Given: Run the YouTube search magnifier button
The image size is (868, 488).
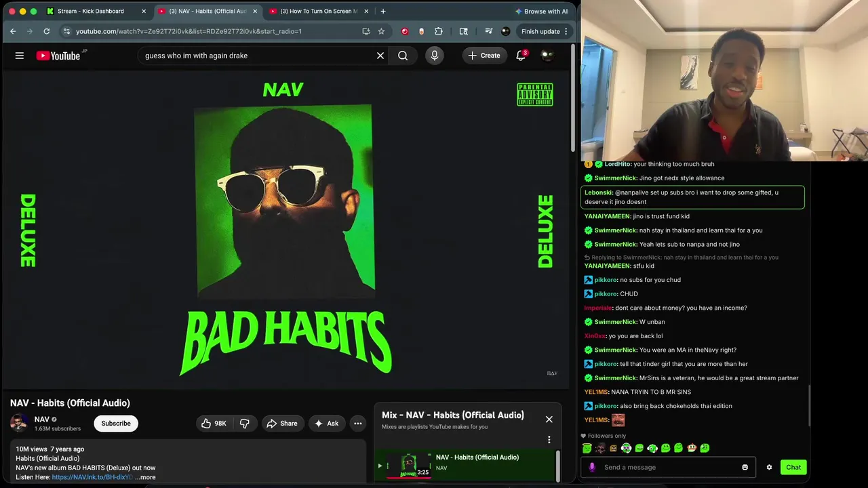Looking at the screenshot, I should [x=403, y=56].
